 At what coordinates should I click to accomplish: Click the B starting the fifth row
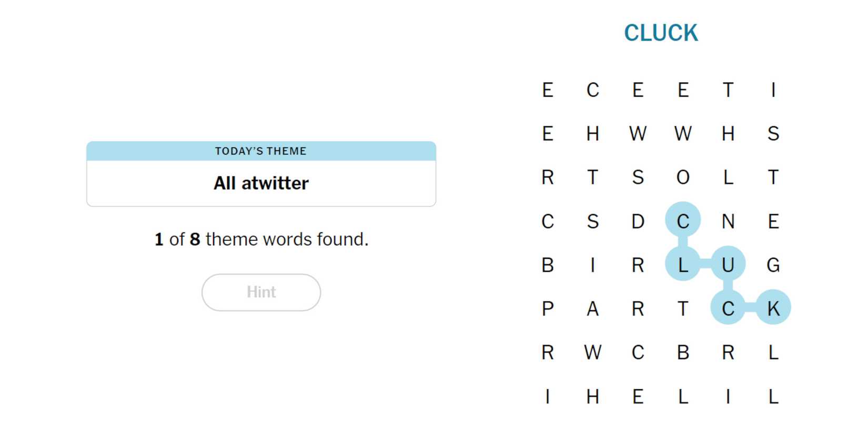tap(548, 265)
